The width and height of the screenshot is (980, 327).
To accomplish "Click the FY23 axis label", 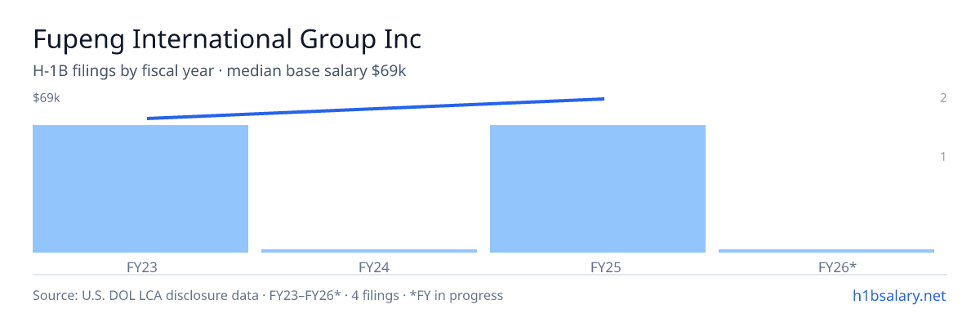I will [140, 267].
